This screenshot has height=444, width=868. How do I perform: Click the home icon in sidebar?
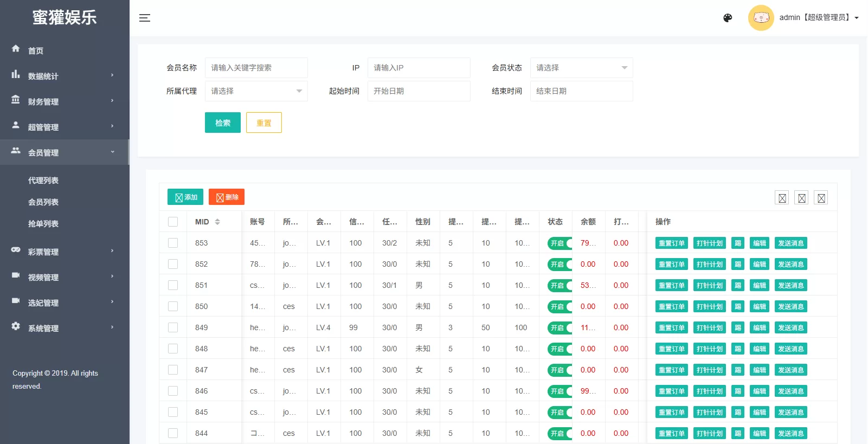16,49
